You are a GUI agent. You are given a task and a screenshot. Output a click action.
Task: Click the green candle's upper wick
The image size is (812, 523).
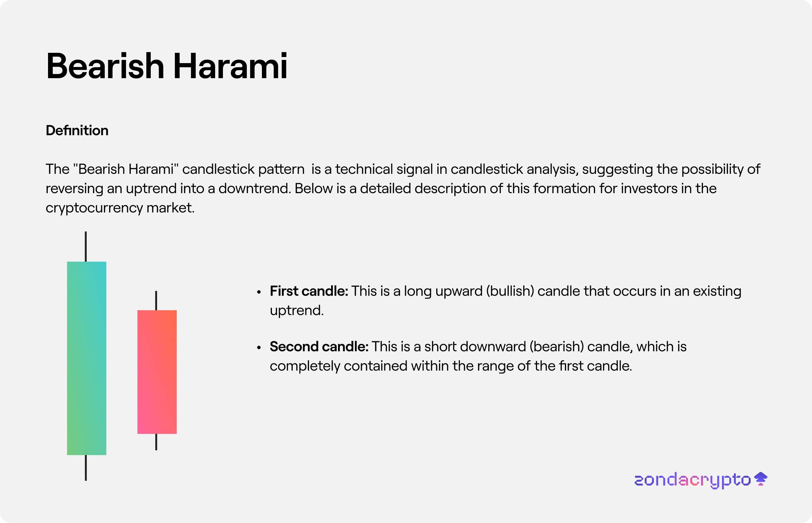86,247
